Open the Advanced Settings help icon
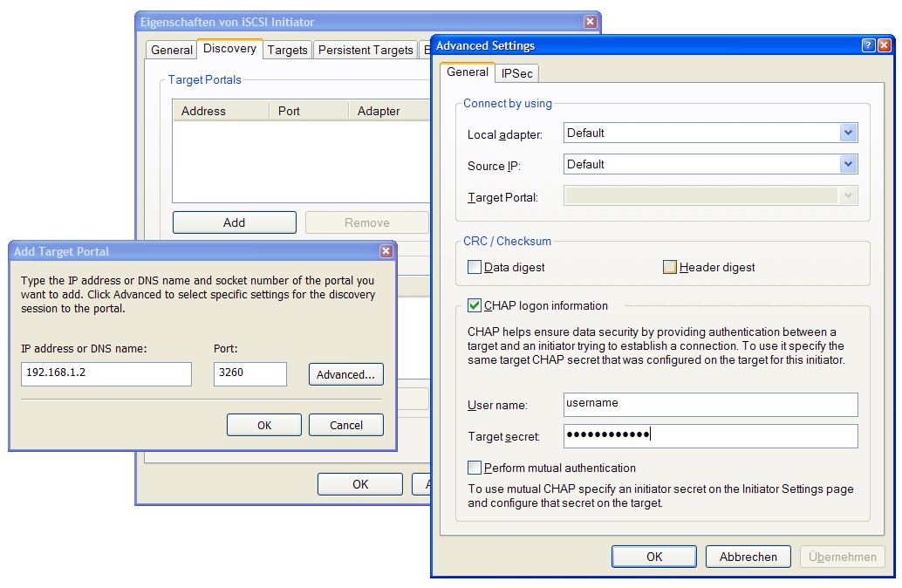902x588 pixels. pos(868,45)
